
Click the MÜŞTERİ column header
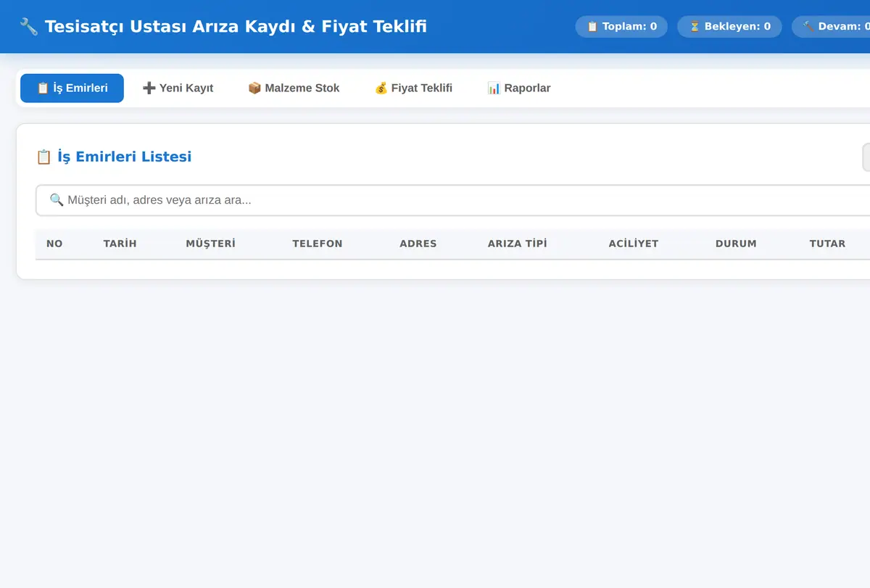[211, 244]
